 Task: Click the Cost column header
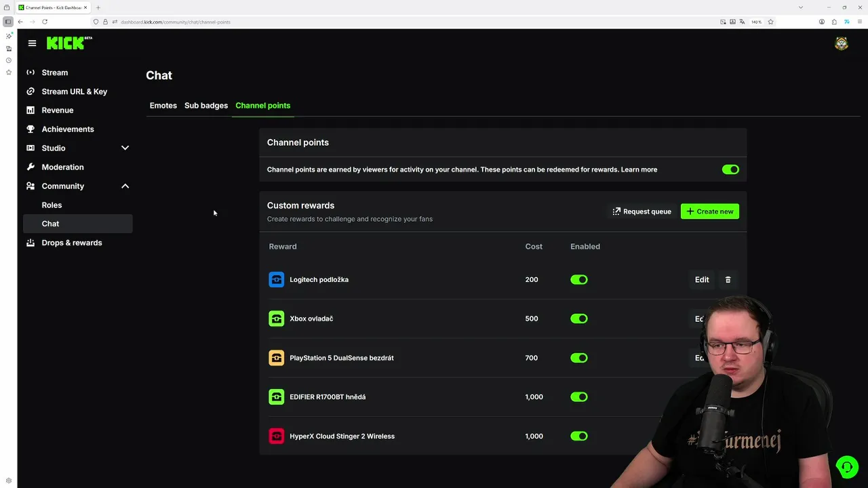[x=534, y=247]
